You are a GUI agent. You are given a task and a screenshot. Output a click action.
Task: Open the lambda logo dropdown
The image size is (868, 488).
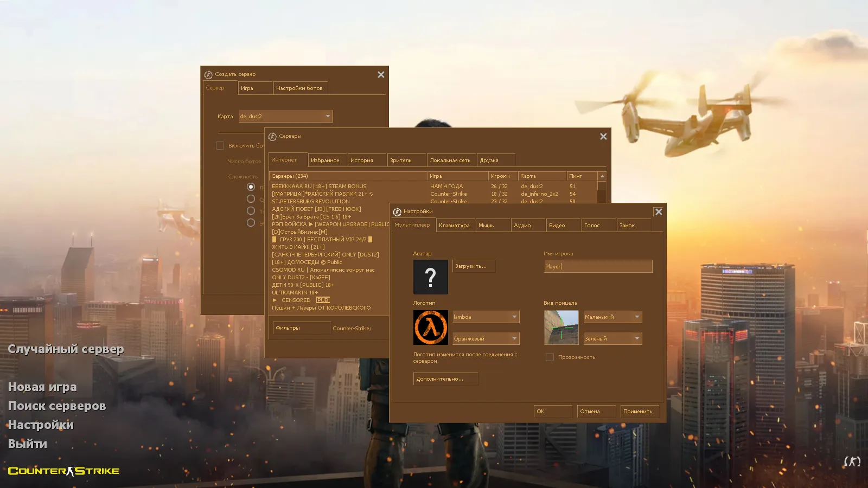pos(513,317)
